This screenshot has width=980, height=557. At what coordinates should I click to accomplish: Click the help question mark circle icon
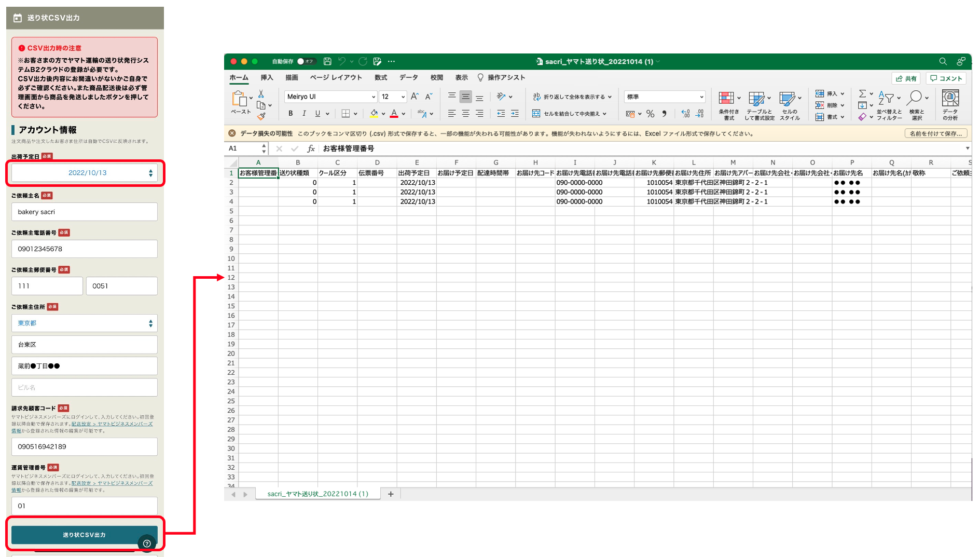pyautogui.click(x=147, y=544)
